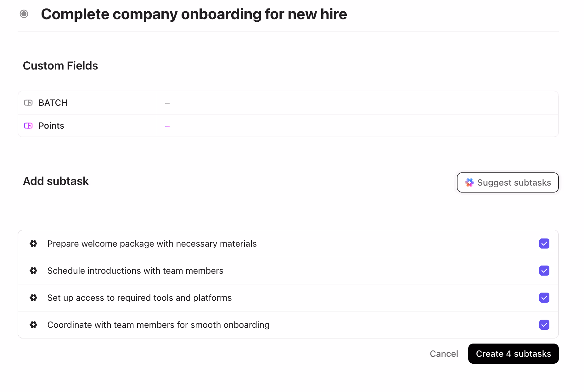Image resolution: width=584 pixels, height=392 pixels.
Task: Click AI icon beside Coordinate with team members
Action: (x=33, y=325)
